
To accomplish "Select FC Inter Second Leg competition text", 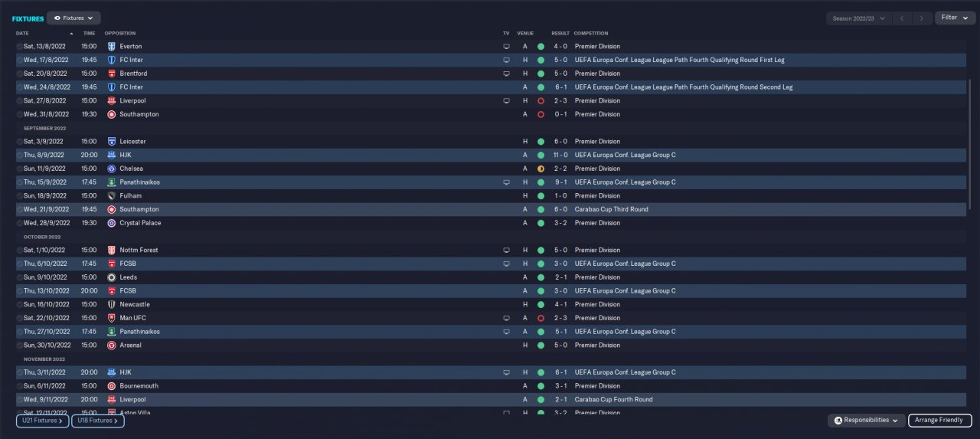I will pyautogui.click(x=684, y=87).
